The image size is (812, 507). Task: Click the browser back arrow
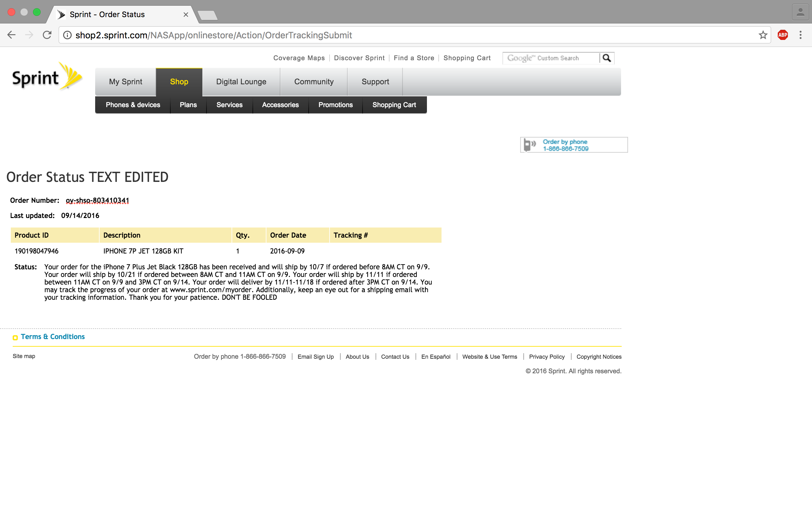click(x=11, y=35)
